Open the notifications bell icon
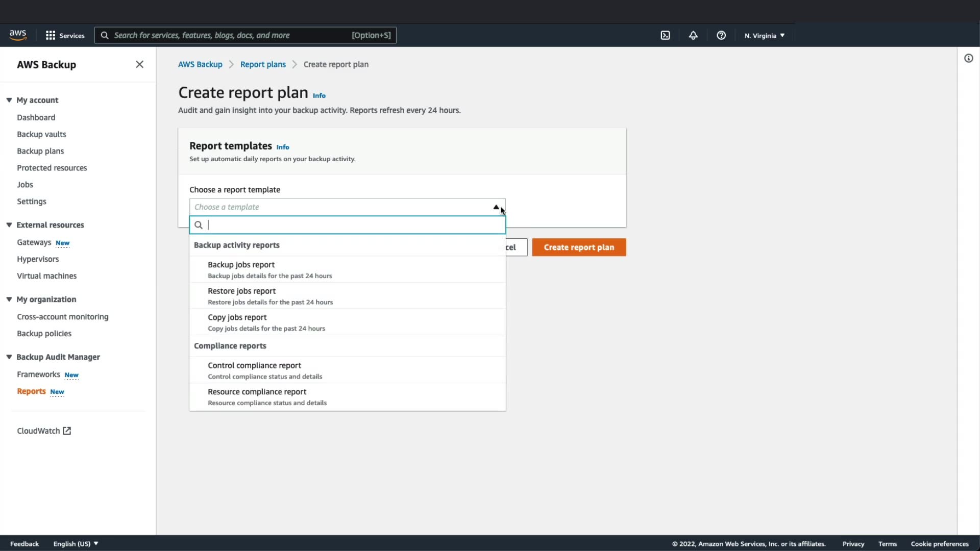 693,35
